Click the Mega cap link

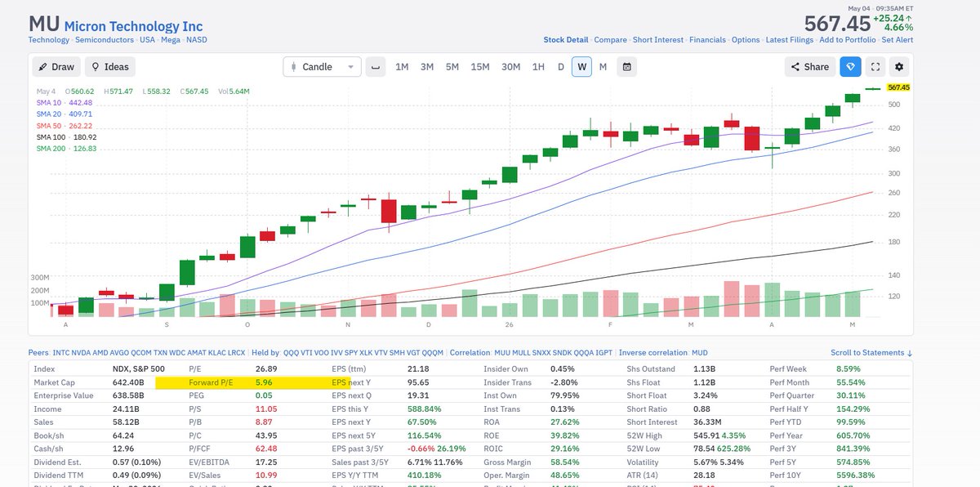(x=171, y=40)
